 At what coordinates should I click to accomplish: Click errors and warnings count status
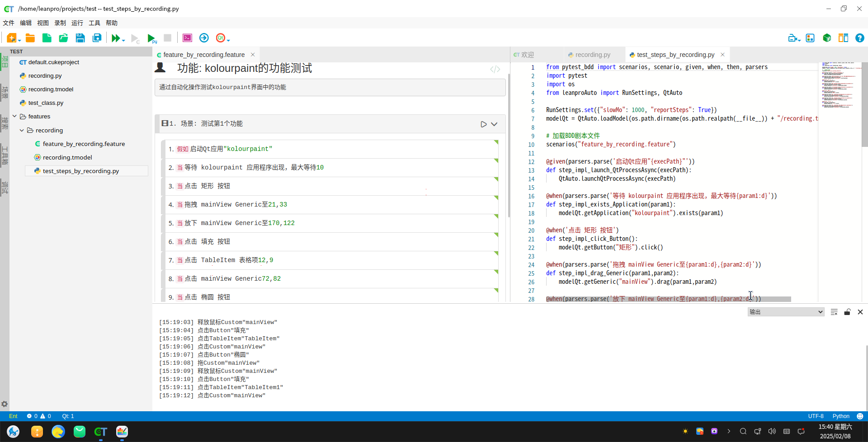point(39,416)
